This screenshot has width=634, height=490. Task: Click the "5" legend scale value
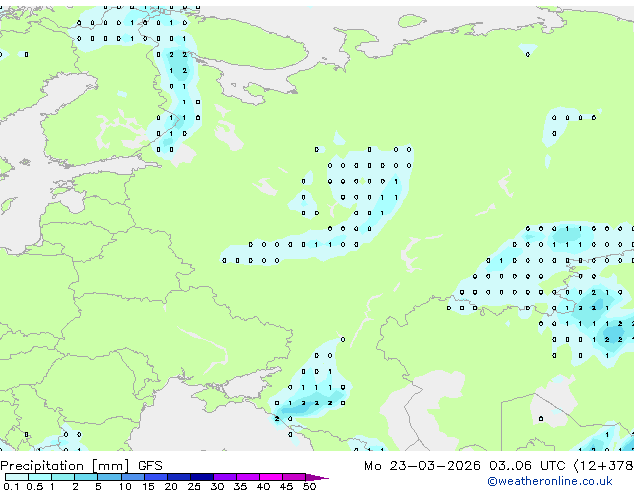[98, 486]
